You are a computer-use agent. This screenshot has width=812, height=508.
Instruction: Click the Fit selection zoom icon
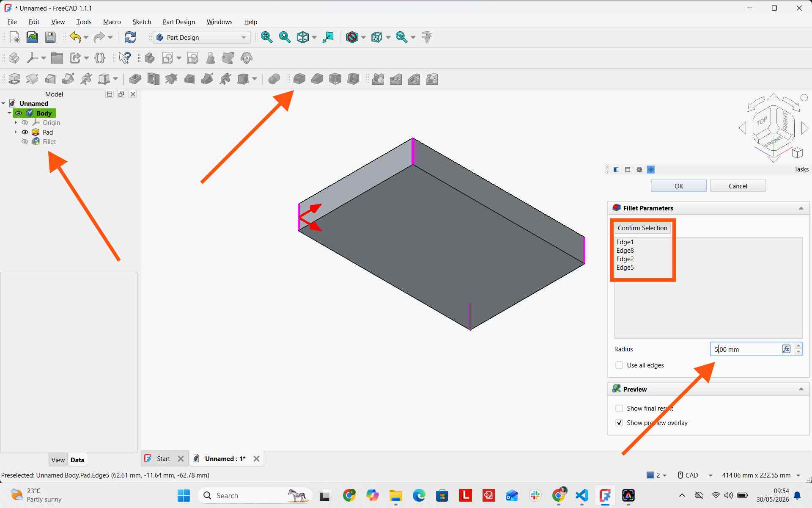pyautogui.click(x=285, y=37)
